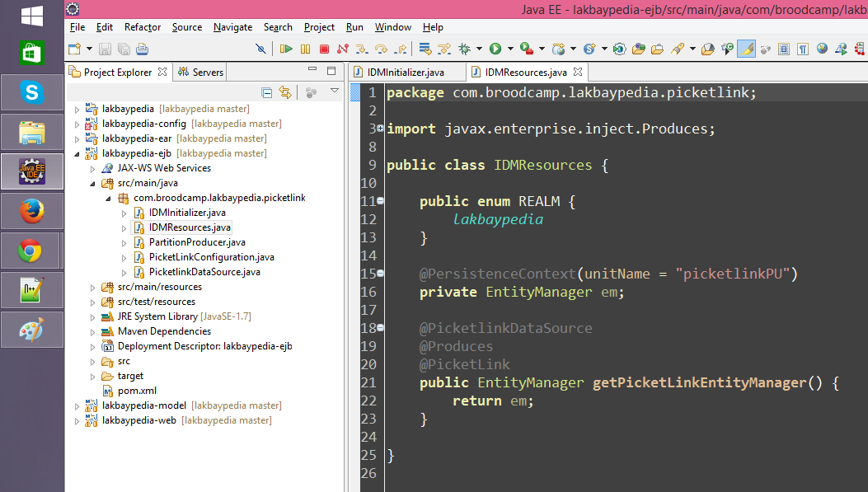The image size is (868, 492).
Task: Expand the Maven Dependencies node
Action: coord(92,332)
